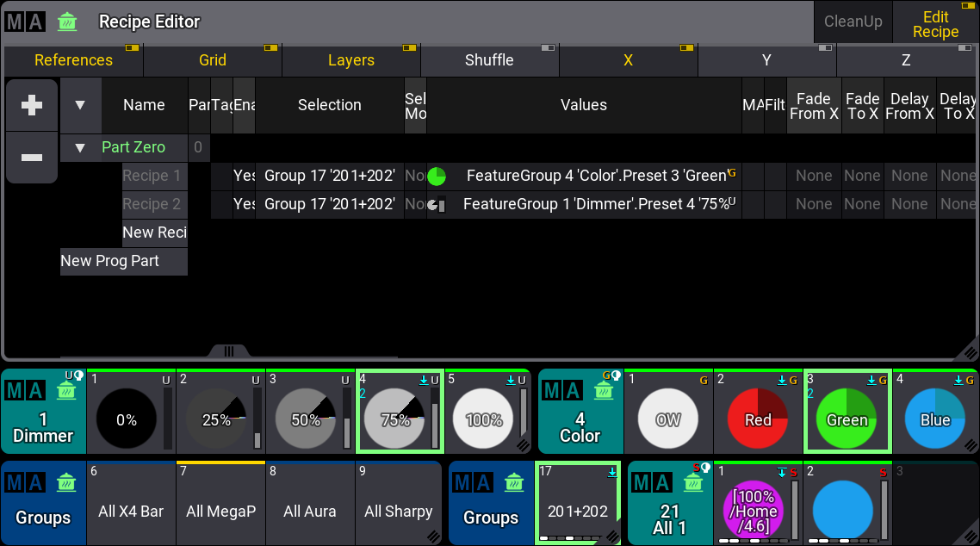Enable the Shuffle toggle

coord(489,60)
